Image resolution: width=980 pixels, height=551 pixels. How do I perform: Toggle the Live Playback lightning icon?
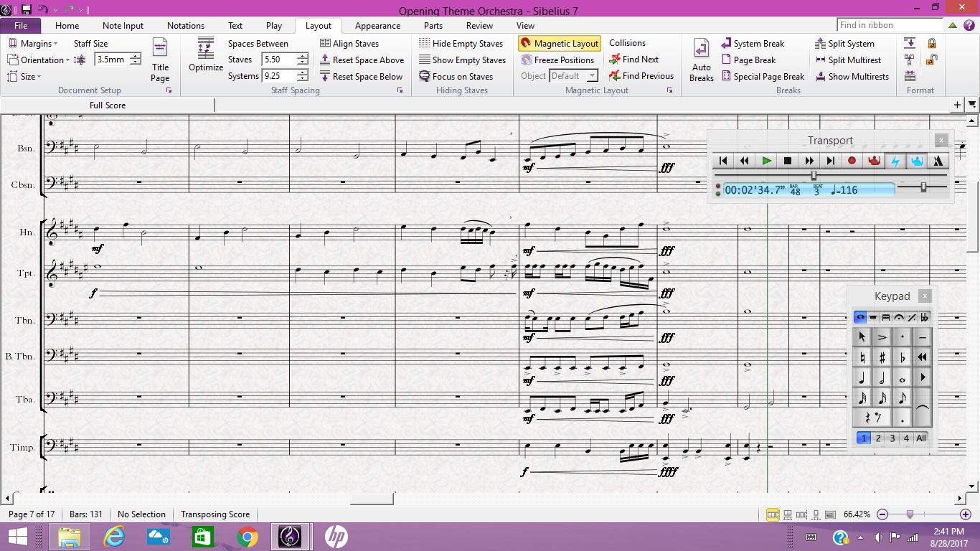tap(895, 161)
